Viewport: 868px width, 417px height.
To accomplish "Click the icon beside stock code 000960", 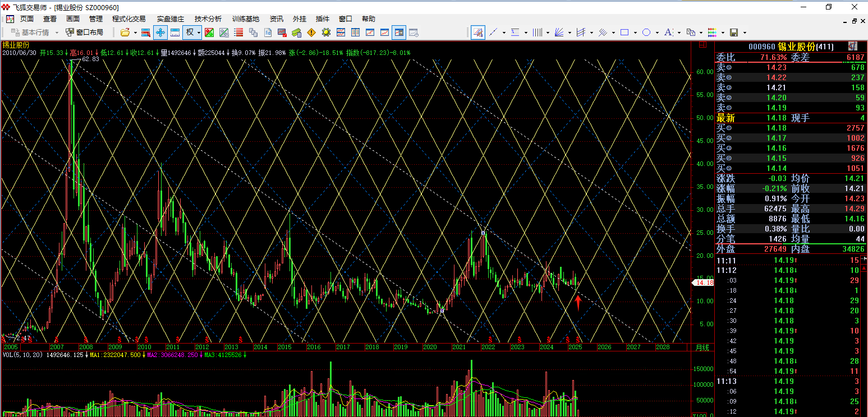I will 852,46.
